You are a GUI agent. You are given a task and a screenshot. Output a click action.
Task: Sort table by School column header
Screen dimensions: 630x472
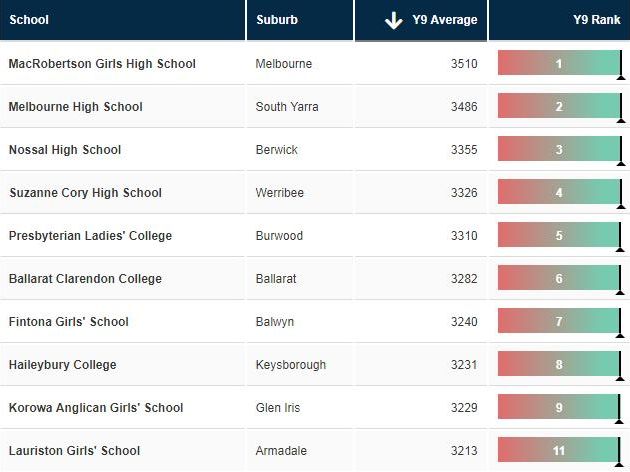point(29,20)
